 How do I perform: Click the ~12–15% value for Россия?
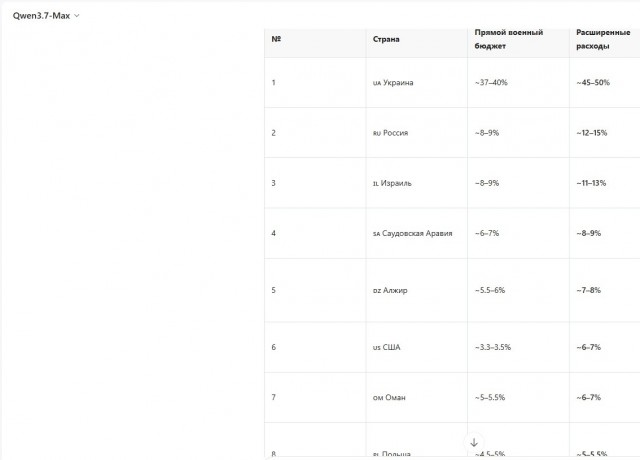591,133
